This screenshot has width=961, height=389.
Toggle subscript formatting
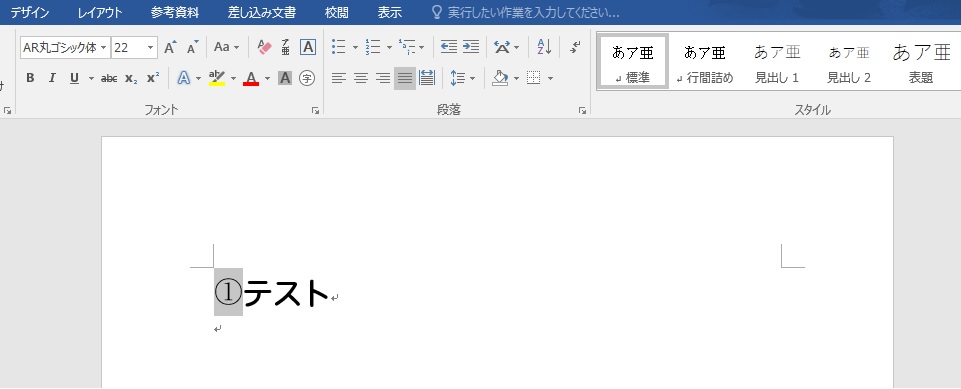point(131,78)
